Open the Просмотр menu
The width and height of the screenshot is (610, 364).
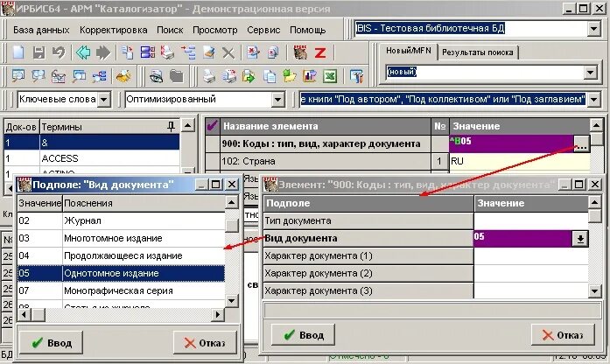tap(215, 30)
